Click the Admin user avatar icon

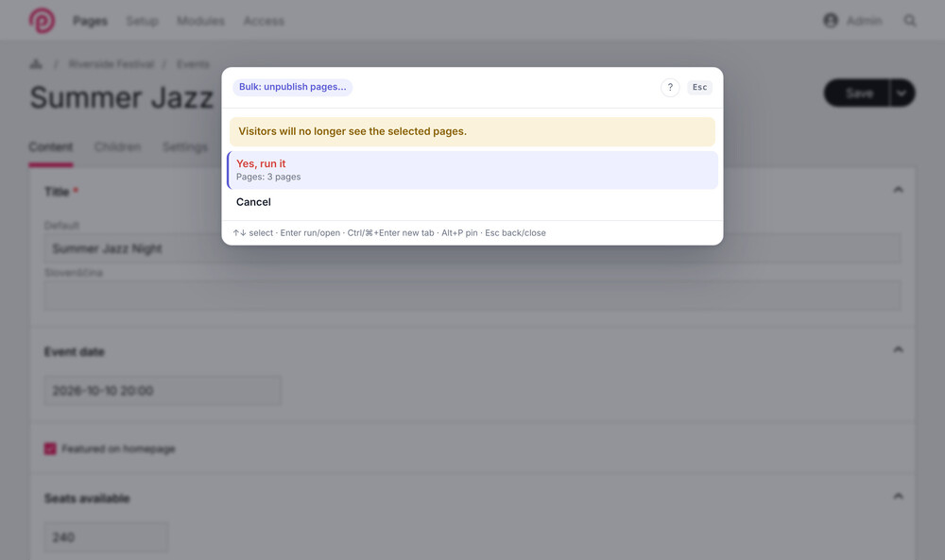tap(831, 21)
